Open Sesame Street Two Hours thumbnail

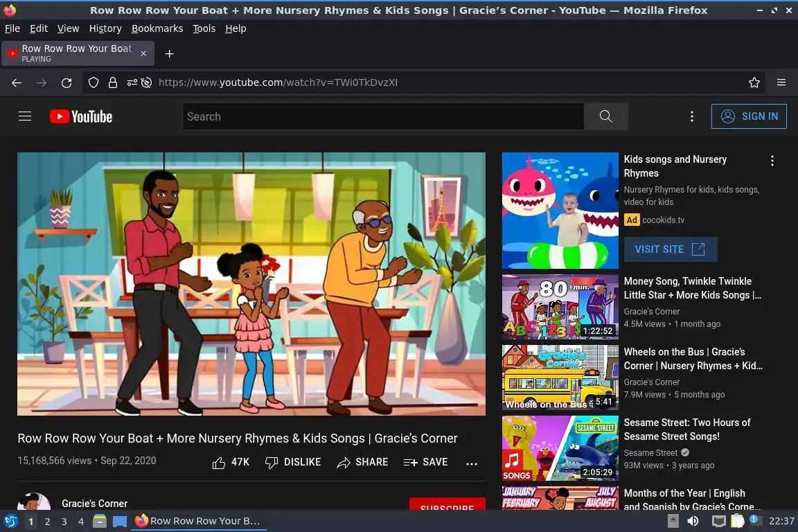(560, 448)
